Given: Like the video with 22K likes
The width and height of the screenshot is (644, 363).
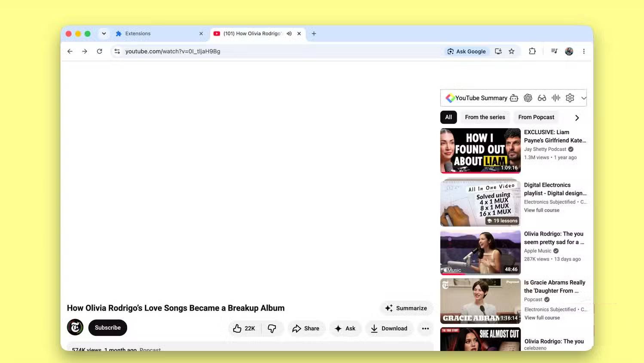Looking at the screenshot, I should [244, 329].
